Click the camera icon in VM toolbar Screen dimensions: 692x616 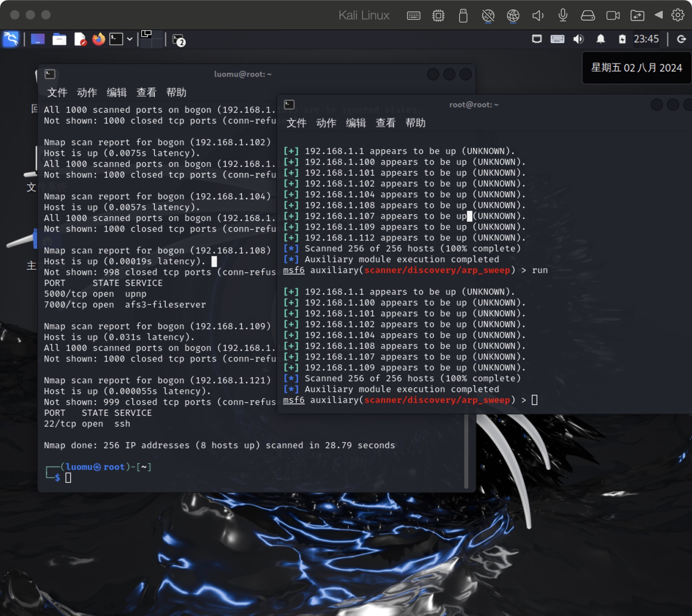613,16
